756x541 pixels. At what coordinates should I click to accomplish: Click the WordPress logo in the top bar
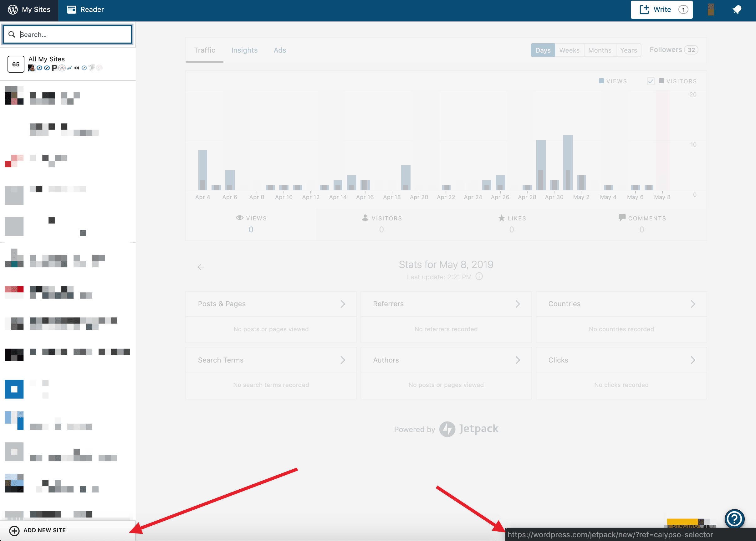[x=13, y=9]
